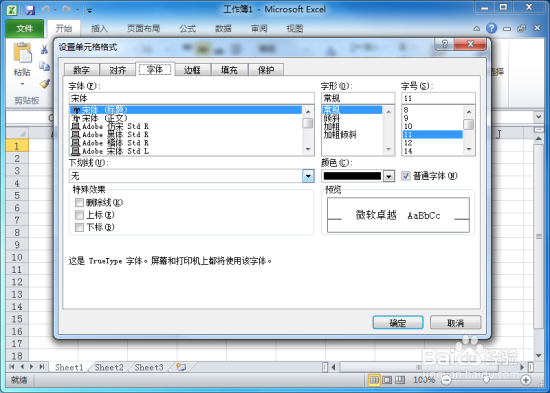550x393 pixels.
Task: Select 宋体 (正文) font entry
Action: [186, 118]
